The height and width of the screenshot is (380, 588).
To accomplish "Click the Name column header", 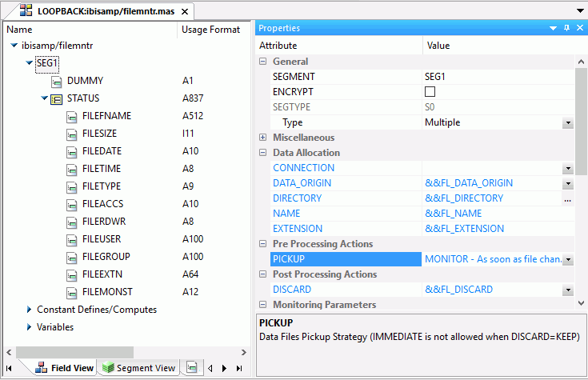I will [x=90, y=30].
